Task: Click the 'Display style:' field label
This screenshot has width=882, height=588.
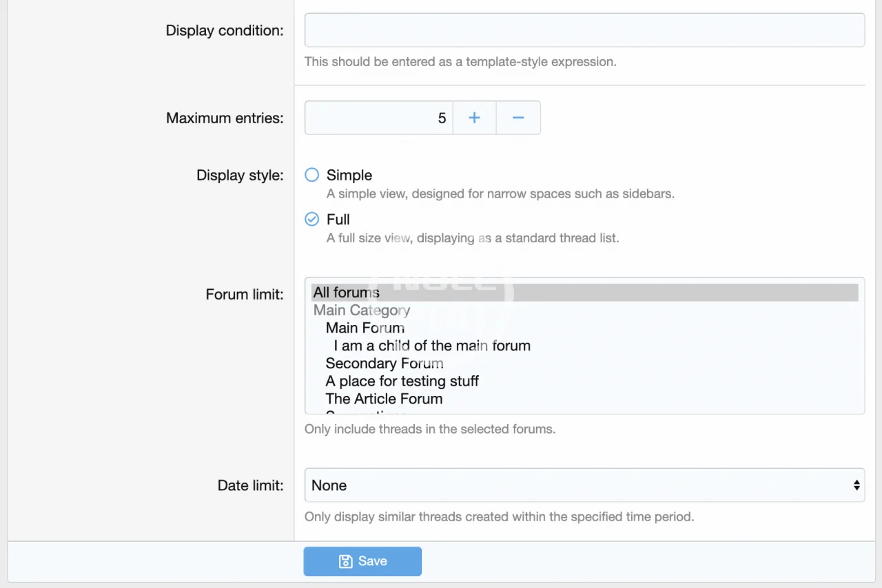Action: click(240, 175)
